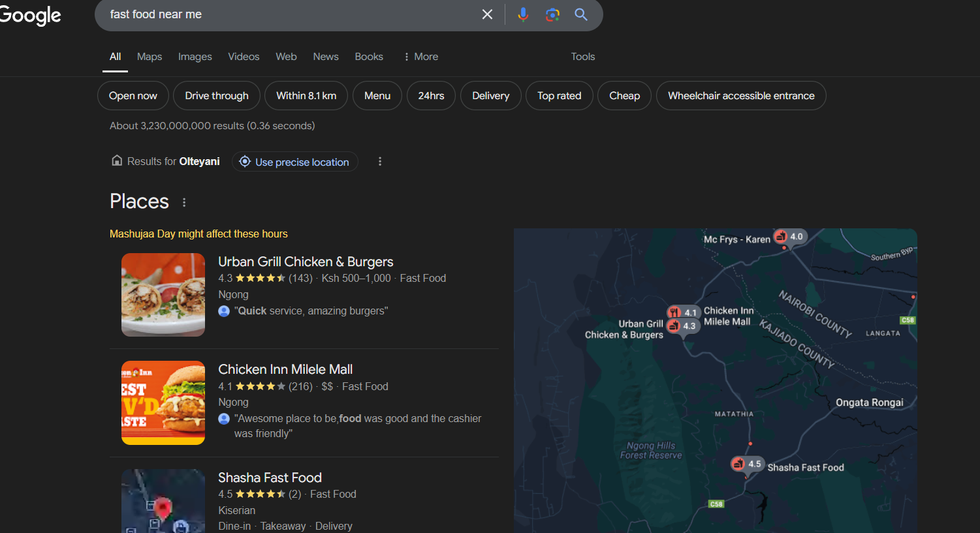Open the Images tab
The width and height of the screenshot is (980, 533).
tap(195, 57)
